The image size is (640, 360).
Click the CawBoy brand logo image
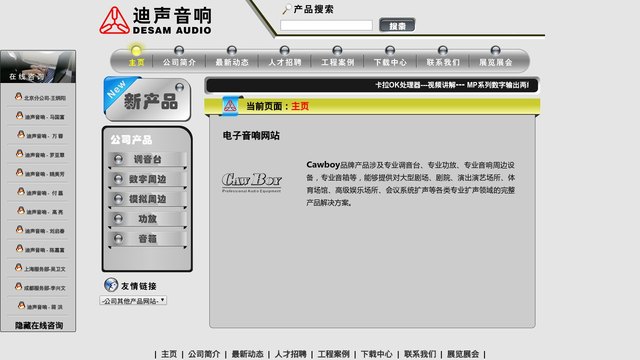252,182
